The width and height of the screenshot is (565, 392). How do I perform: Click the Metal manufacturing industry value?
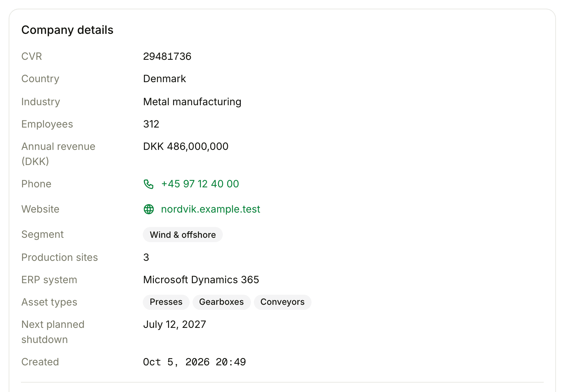[192, 102]
